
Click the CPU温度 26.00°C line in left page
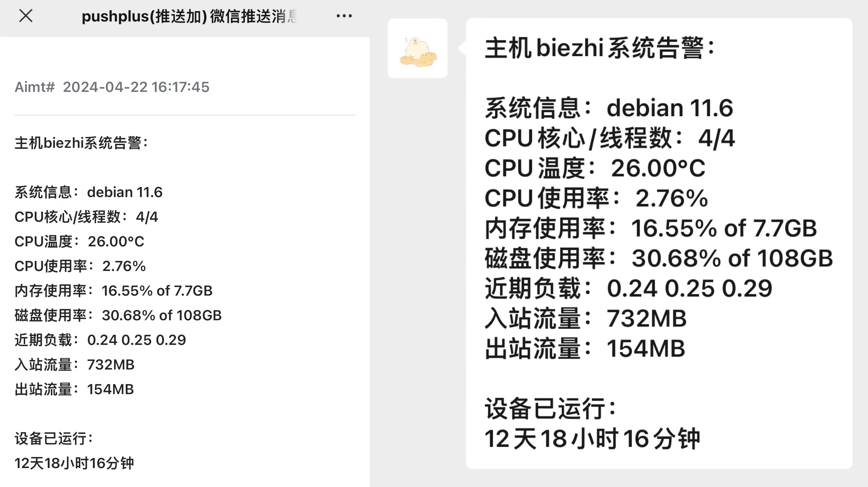pos(80,242)
